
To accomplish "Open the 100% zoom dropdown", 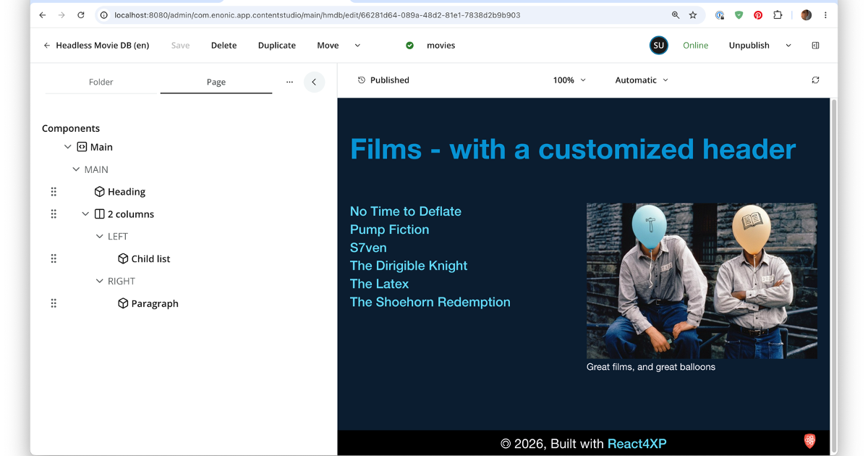I will click(x=569, y=80).
